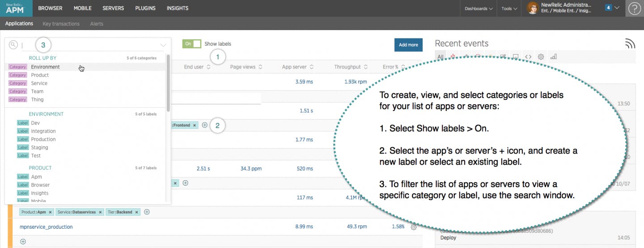Screen dimensions: 644x248
Task: Collapse the label search dropdown chevron
Action: [163, 45]
